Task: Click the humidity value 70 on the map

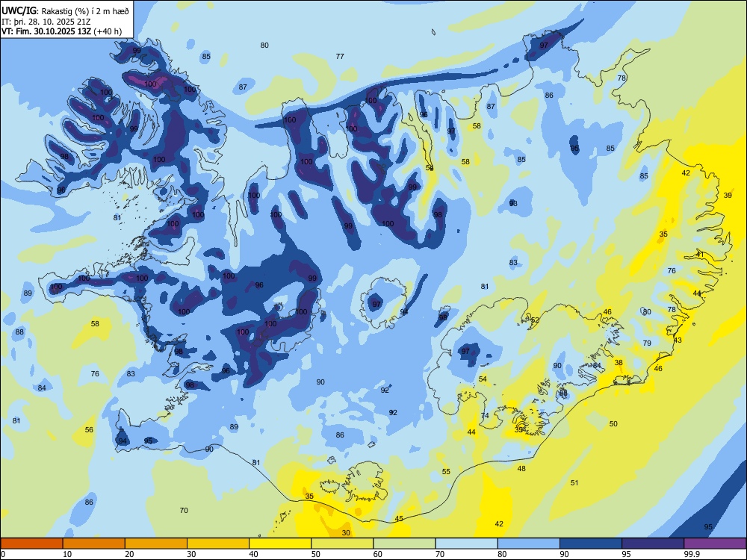Action: [x=184, y=510]
